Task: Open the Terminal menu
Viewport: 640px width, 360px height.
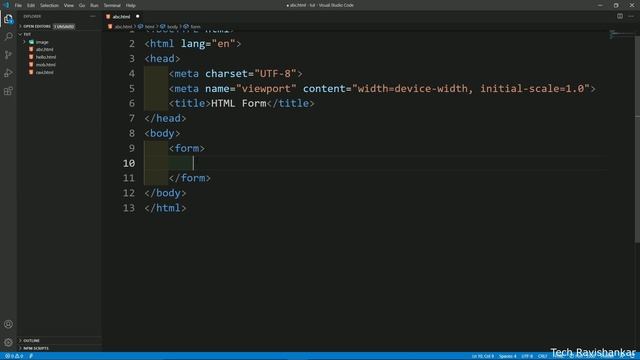Action: click(x=112, y=5)
